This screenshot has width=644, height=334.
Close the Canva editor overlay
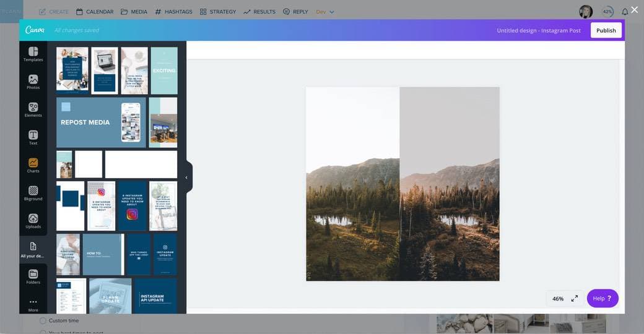(635, 10)
